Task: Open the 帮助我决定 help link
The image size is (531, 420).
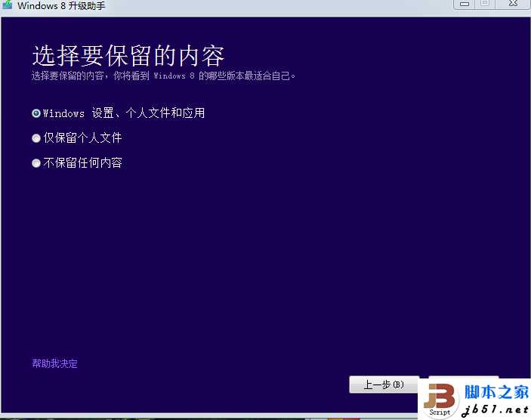Action: pyautogui.click(x=55, y=363)
